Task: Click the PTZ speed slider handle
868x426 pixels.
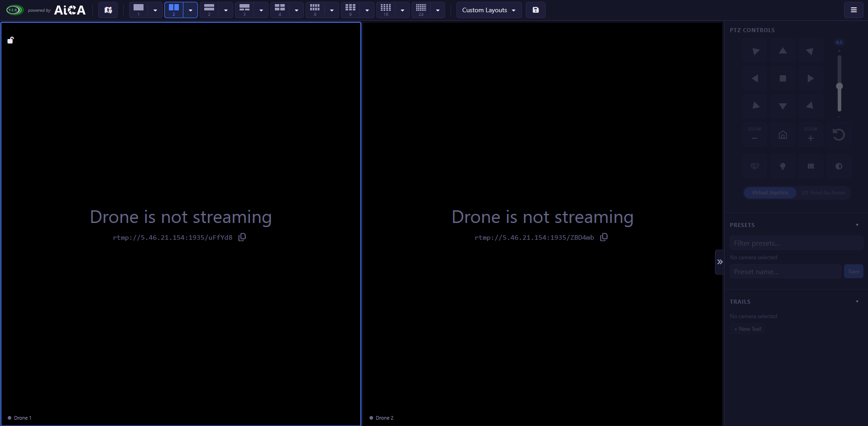Action: click(839, 86)
